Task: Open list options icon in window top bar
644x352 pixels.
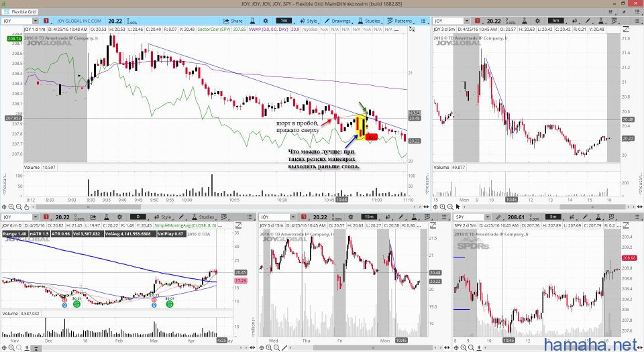Action: pos(638,12)
